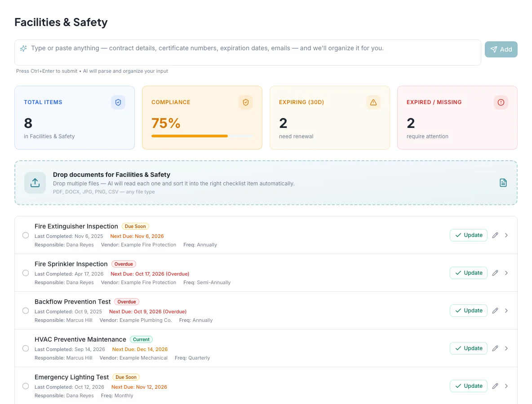532x404 pixels.
Task: Update Fire Extinguisher Inspection
Action: tap(469, 235)
